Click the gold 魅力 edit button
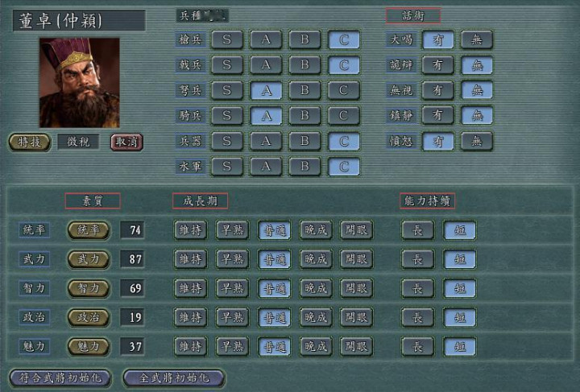The width and height of the screenshot is (580, 392). click(x=89, y=347)
